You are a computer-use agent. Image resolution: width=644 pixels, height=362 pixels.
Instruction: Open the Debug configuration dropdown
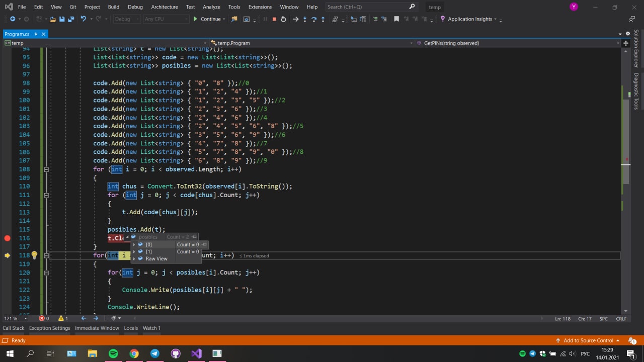(x=126, y=19)
